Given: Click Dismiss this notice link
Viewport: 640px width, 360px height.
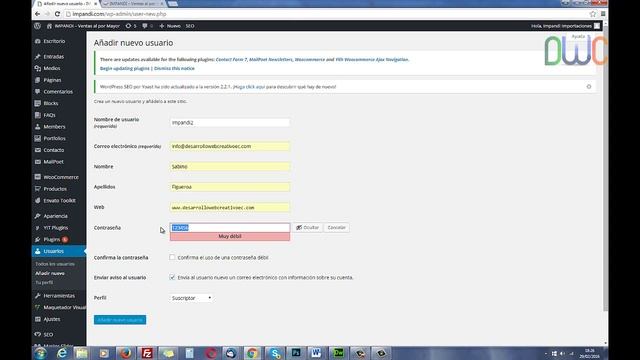Looking at the screenshot, I should [x=174, y=69].
